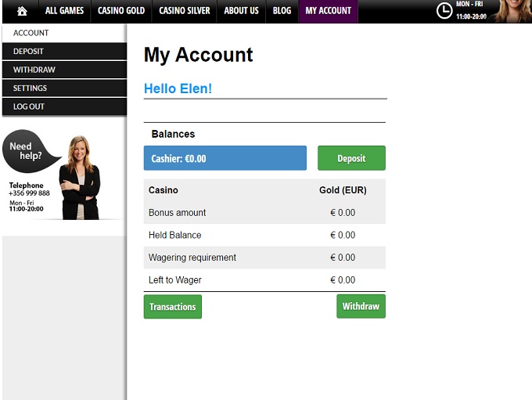Open Casino Silver from the navigation
Viewport: 532px width, 400px height.
tap(185, 11)
